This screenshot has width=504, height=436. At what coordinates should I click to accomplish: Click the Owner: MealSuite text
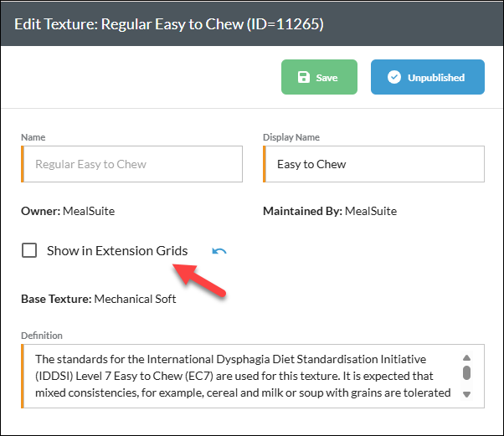click(68, 211)
